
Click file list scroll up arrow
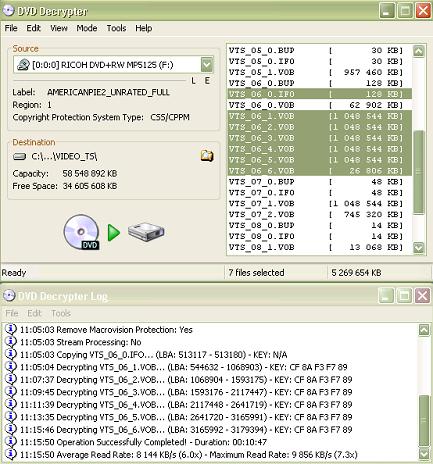(419, 51)
